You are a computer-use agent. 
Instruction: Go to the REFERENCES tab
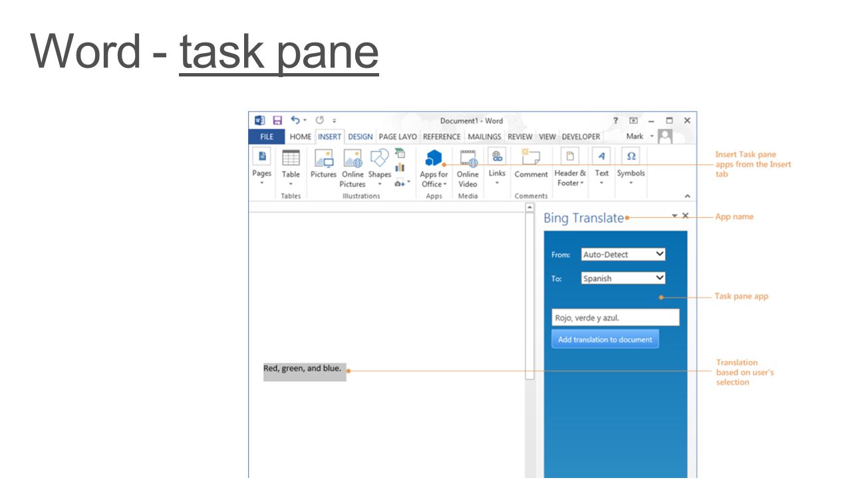point(442,137)
